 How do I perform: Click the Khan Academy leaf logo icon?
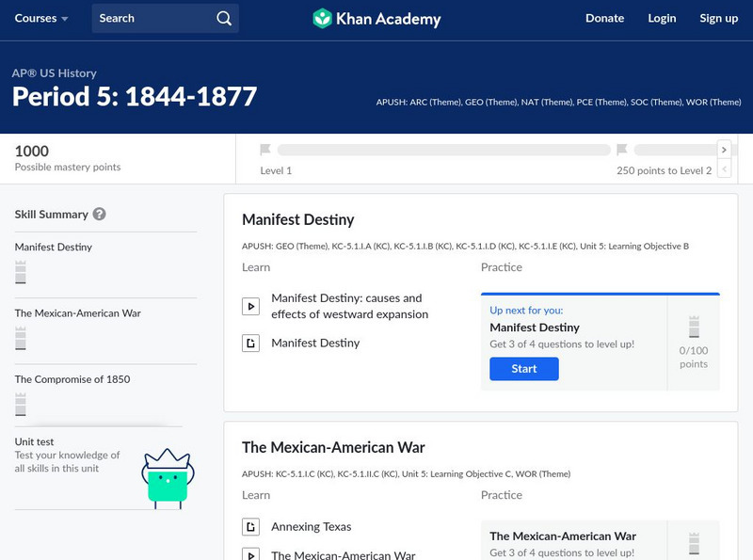click(x=322, y=19)
